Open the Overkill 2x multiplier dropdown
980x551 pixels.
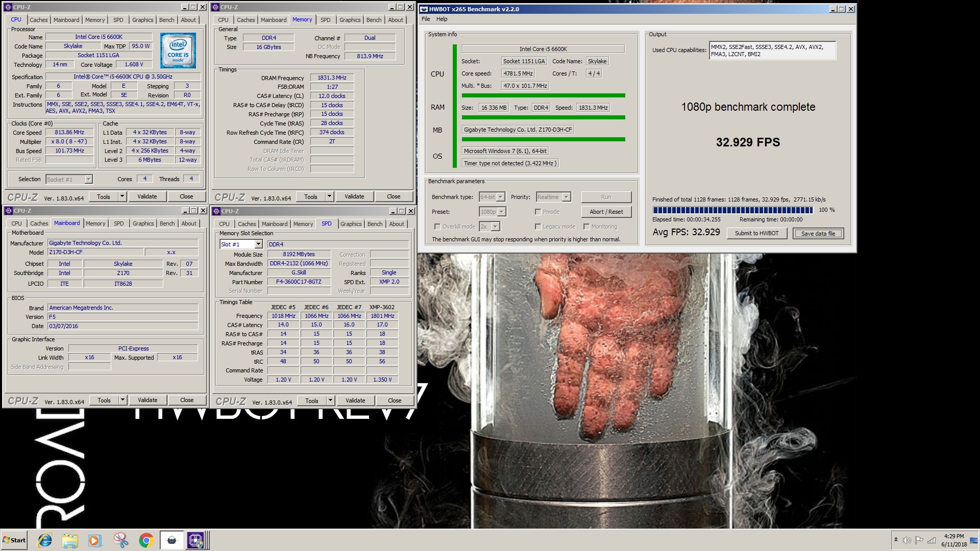pos(489,227)
